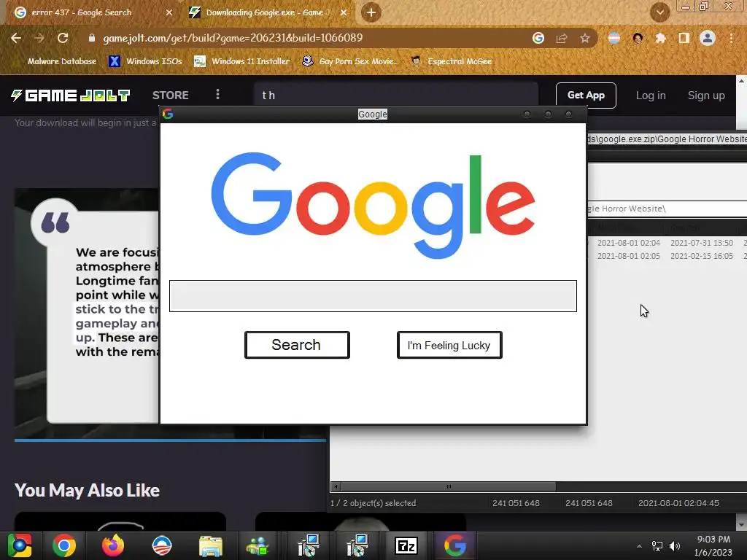Click the round avatar extension icon

click(638, 38)
